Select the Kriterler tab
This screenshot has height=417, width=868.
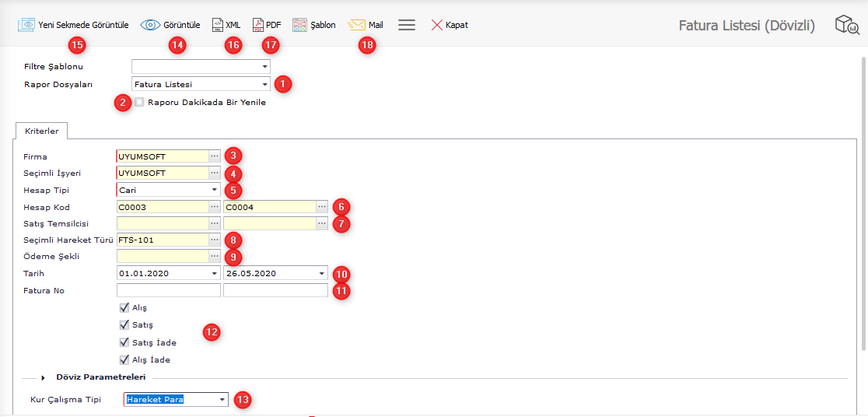[x=41, y=131]
